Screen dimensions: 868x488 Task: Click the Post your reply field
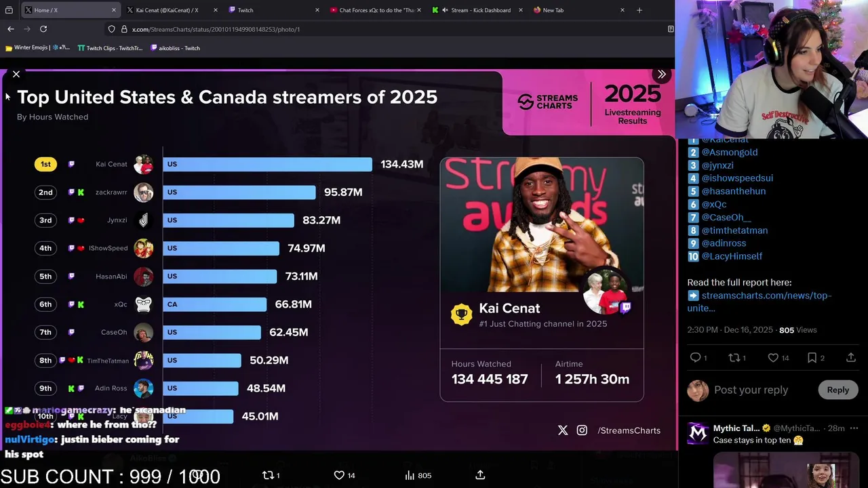click(x=751, y=390)
